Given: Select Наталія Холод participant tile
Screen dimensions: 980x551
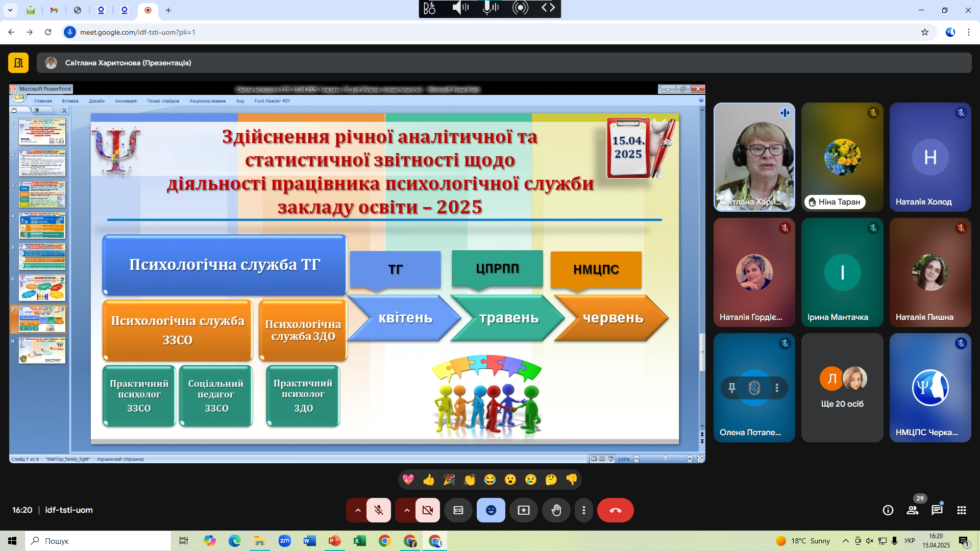Looking at the screenshot, I should pos(930,157).
